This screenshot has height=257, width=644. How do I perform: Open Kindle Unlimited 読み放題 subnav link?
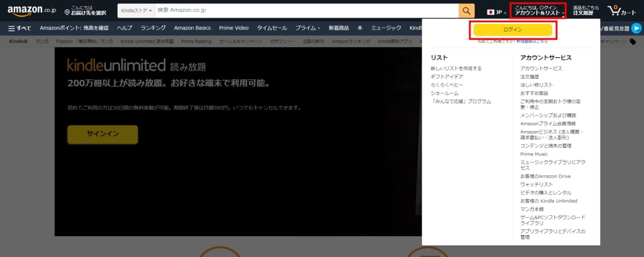pyautogui.click(x=147, y=42)
